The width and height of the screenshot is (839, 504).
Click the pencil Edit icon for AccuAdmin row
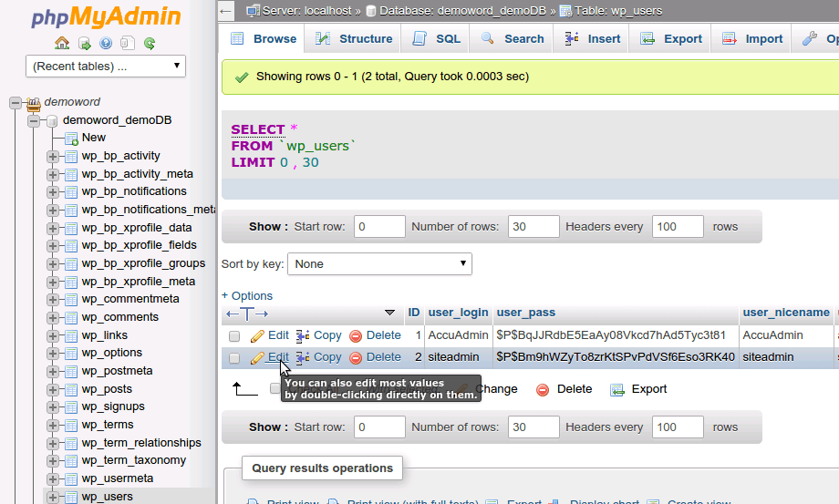[258, 335]
